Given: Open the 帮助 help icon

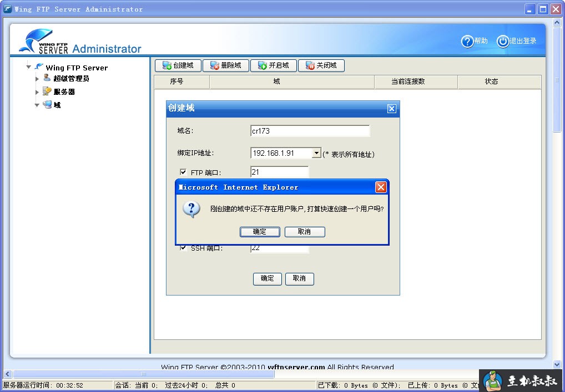Looking at the screenshot, I should click(467, 42).
